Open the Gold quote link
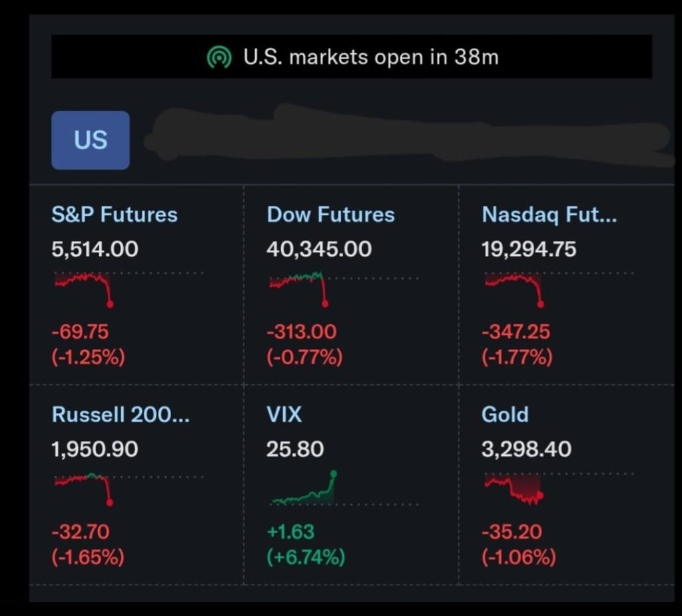This screenshot has width=682, height=616. coord(505,414)
